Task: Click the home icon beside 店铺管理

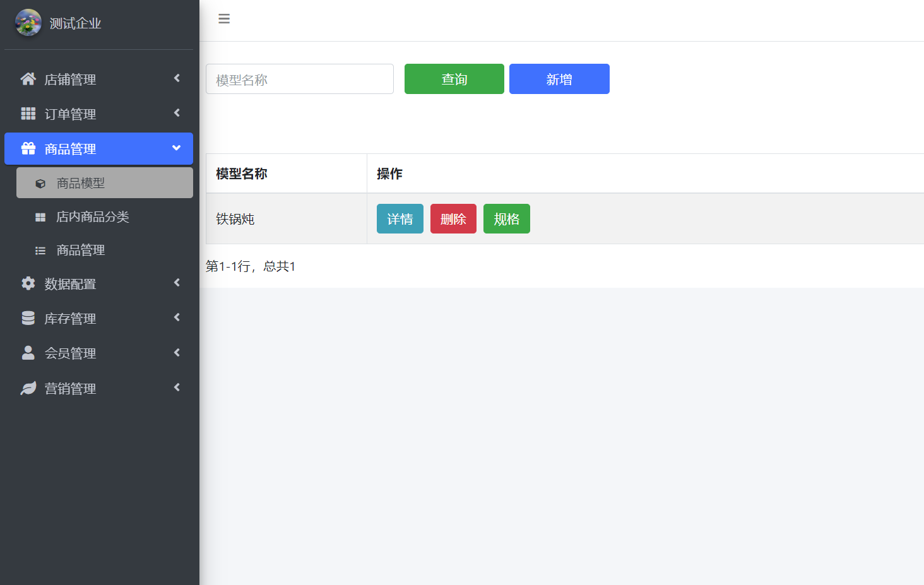Action: (28, 79)
